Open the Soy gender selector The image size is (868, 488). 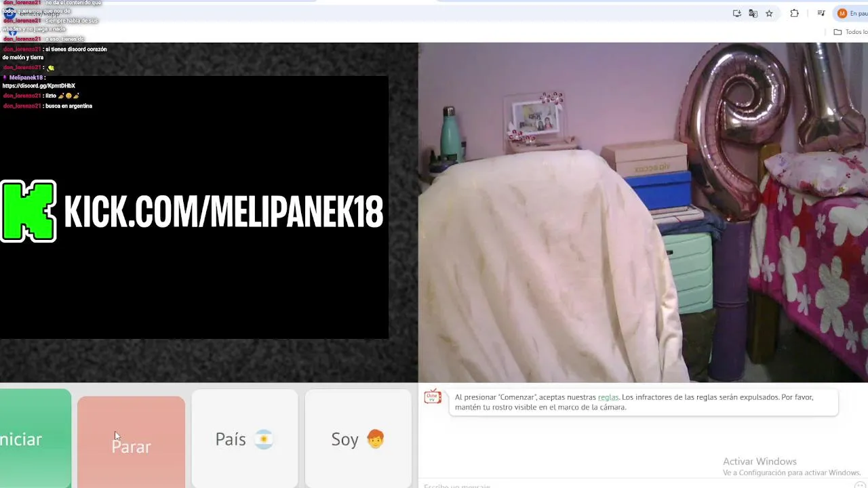(x=357, y=439)
